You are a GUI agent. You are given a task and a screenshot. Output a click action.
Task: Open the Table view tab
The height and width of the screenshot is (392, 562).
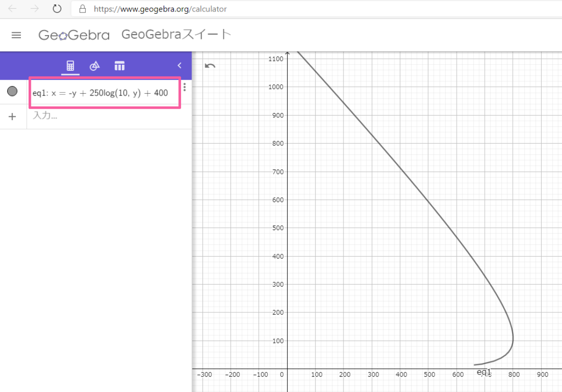click(x=119, y=66)
